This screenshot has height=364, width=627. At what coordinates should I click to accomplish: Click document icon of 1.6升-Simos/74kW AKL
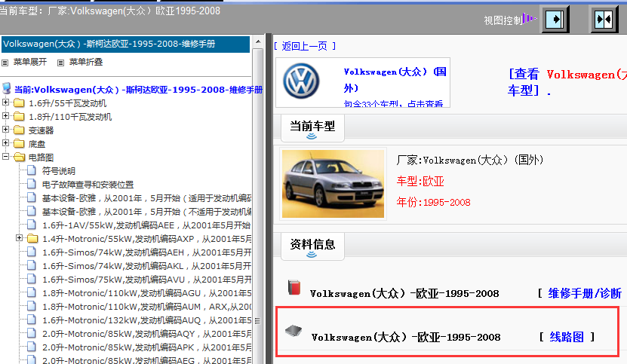point(32,266)
